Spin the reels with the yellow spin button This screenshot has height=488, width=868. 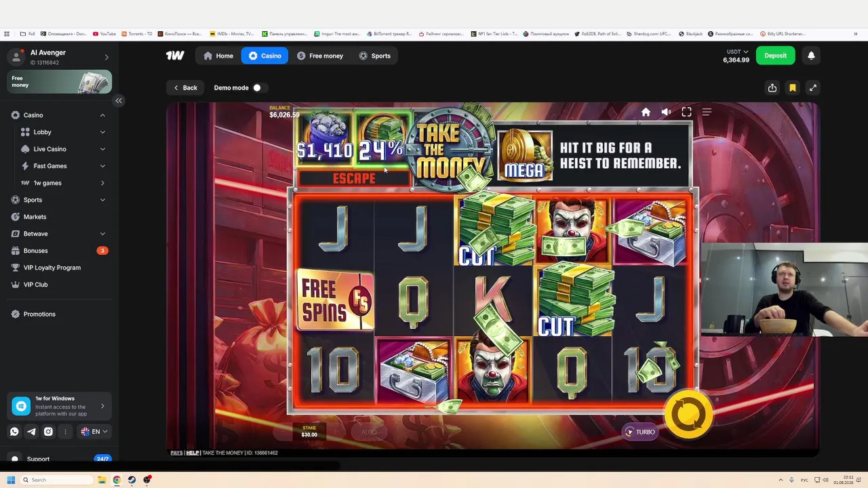coord(688,414)
